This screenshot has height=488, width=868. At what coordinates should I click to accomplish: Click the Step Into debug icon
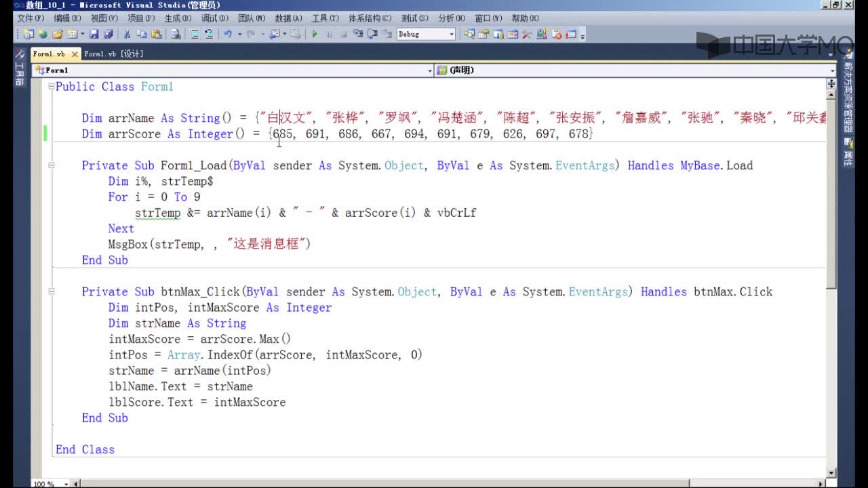pyautogui.click(x=357, y=34)
